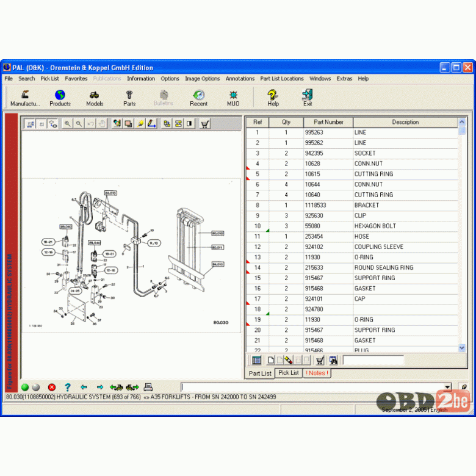Screen dimensions: 476x476
Task: Select the pencil line drawing tool
Action: [x=151, y=124]
